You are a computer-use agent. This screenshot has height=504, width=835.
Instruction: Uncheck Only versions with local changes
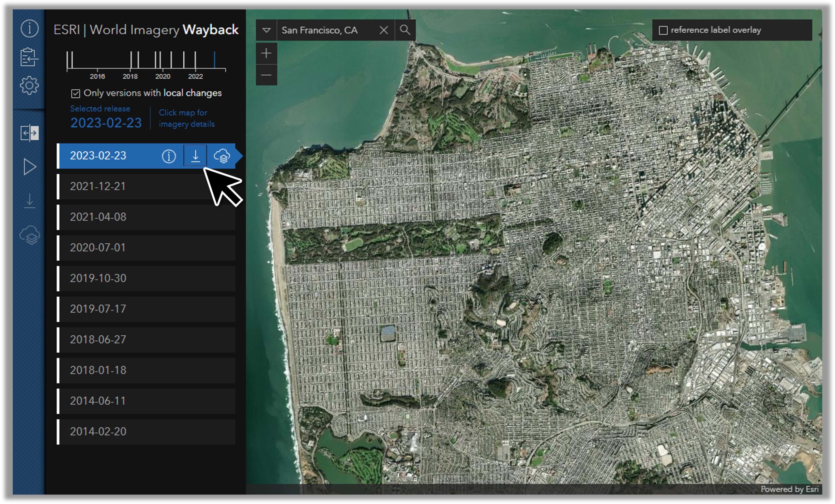76,93
